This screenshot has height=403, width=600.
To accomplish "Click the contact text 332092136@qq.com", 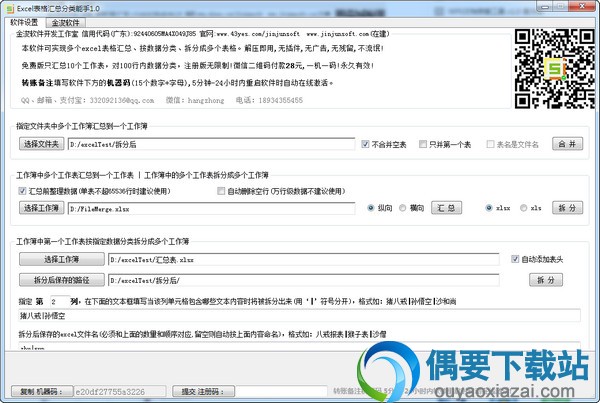I will 122,100.
